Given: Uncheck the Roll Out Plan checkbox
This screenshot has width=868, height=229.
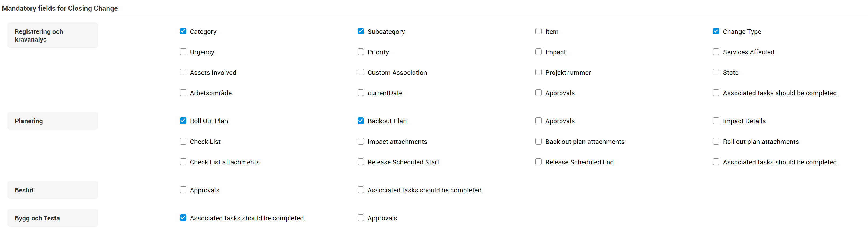Looking at the screenshot, I should click(x=183, y=121).
